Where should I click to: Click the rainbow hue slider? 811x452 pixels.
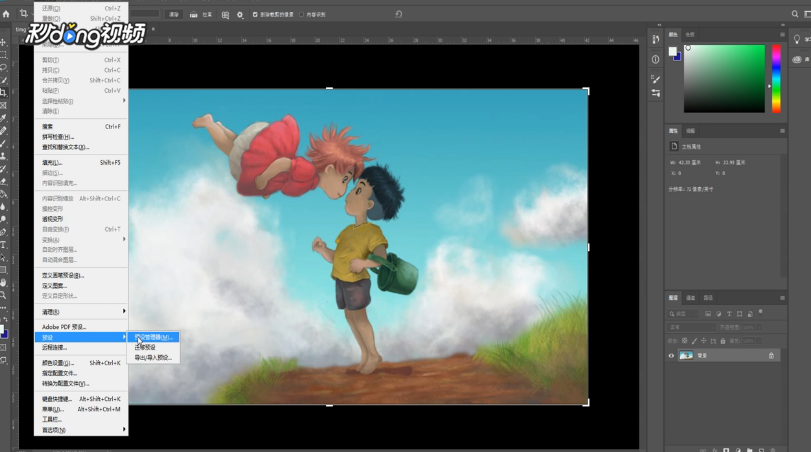[x=776, y=79]
